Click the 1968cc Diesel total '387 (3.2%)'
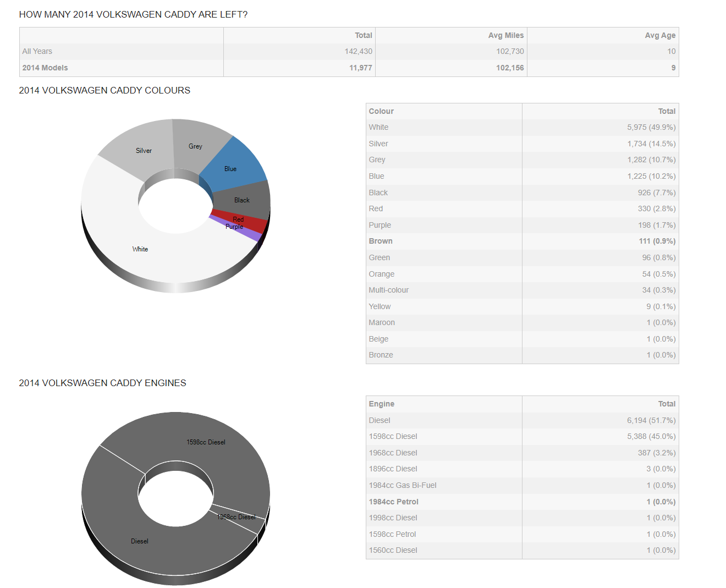The image size is (726, 588). 657,453
